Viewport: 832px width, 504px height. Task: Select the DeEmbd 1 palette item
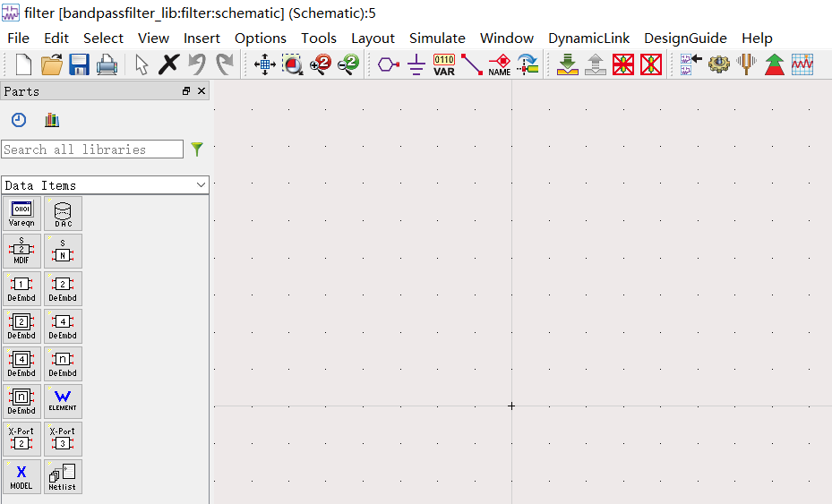[x=21, y=289]
